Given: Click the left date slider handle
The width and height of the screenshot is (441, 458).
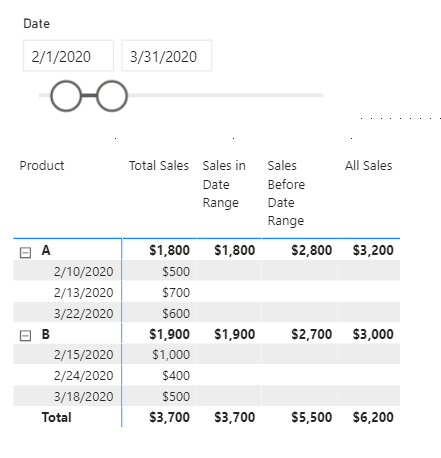Looking at the screenshot, I should (66, 96).
